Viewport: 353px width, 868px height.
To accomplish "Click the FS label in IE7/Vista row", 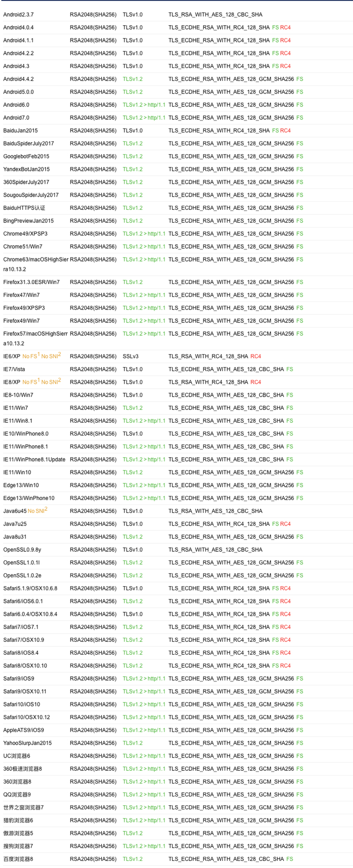I will pyautogui.click(x=289, y=369).
